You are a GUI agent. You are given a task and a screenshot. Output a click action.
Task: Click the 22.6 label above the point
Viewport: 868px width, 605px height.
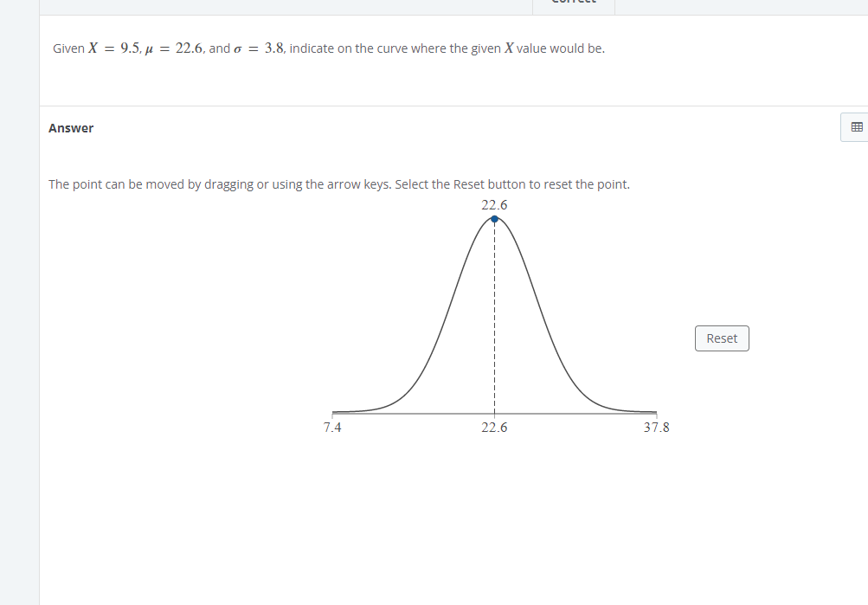pyautogui.click(x=494, y=204)
